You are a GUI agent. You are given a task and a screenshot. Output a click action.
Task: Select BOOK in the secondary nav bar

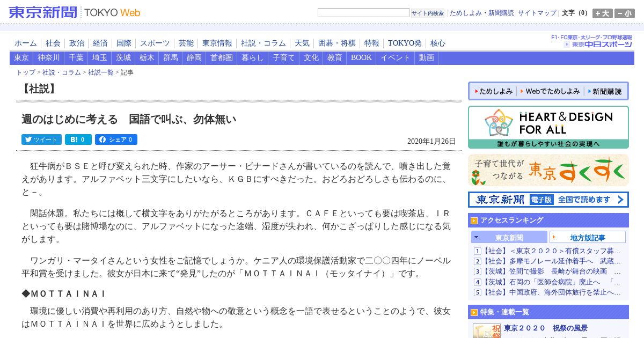(x=361, y=58)
